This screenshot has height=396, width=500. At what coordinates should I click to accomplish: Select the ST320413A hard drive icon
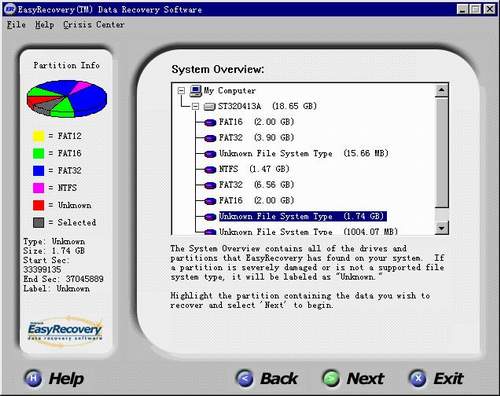[x=210, y=107]
